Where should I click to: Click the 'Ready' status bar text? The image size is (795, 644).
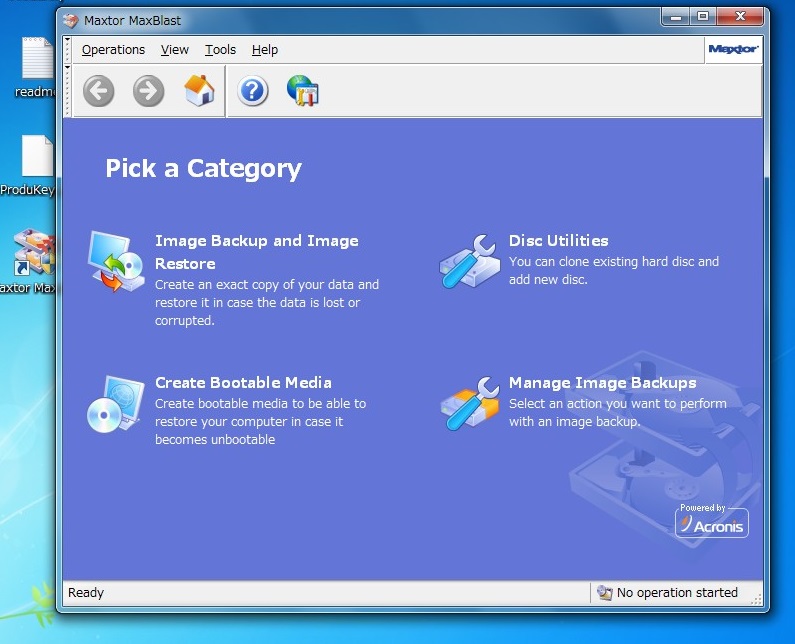tap(86, 592)
